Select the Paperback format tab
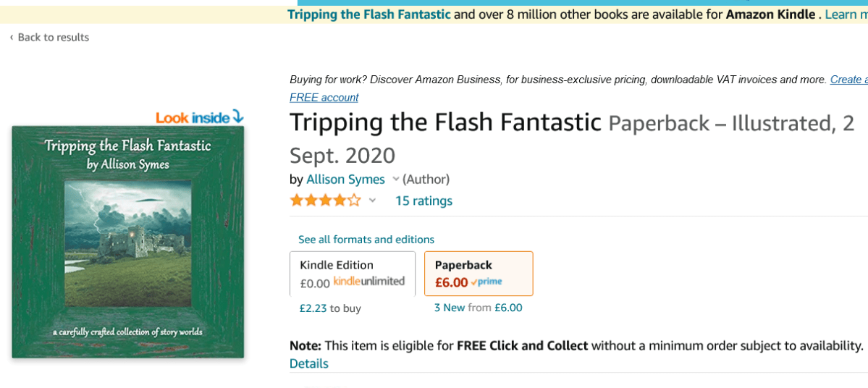 pos(479,273)
